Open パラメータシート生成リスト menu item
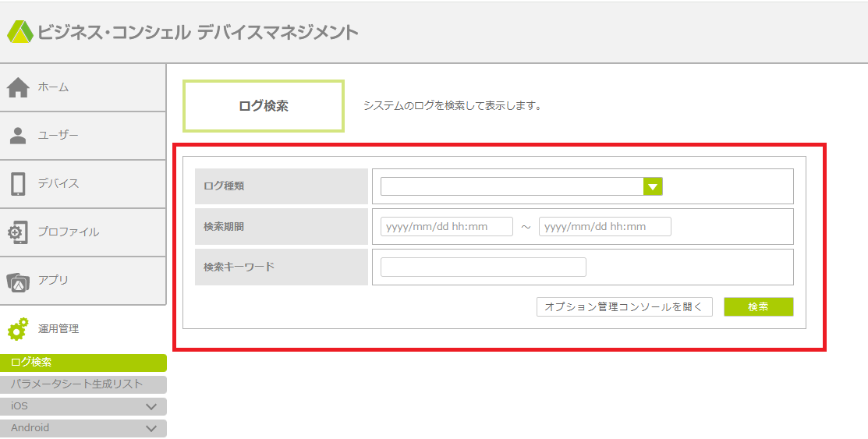Viewport: 868px width, 439px height. pos(83,384)
